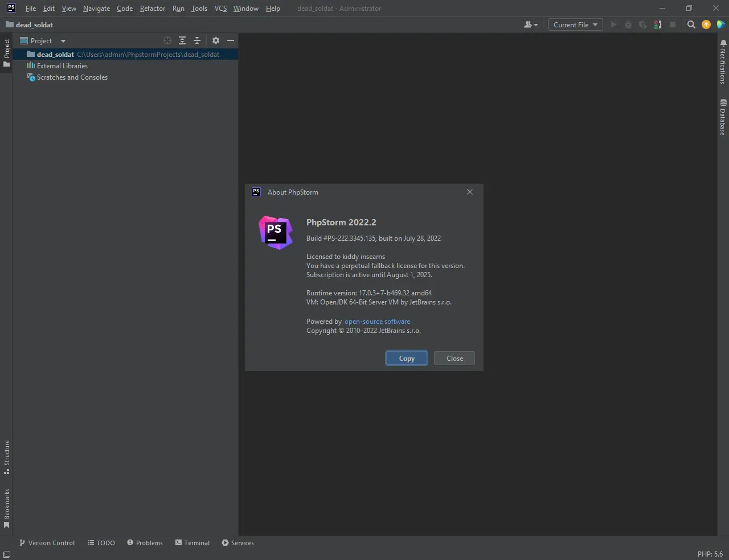729x560 pixels.
Task: Open the Help menu
Action: [273, 9]
